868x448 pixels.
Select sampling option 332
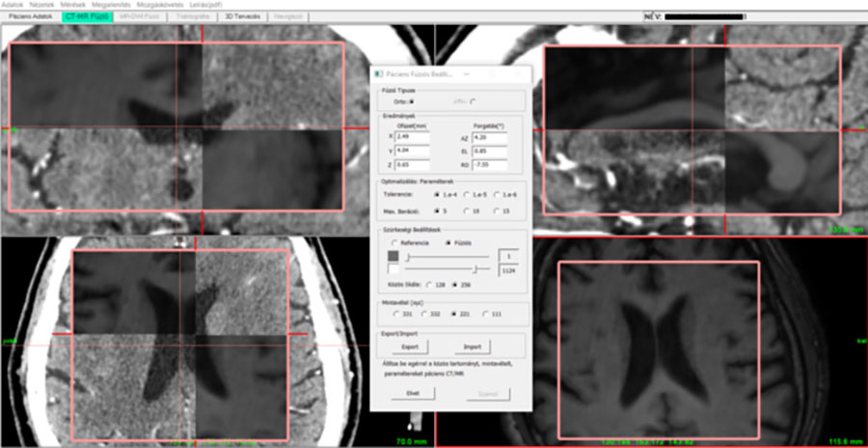425,314
